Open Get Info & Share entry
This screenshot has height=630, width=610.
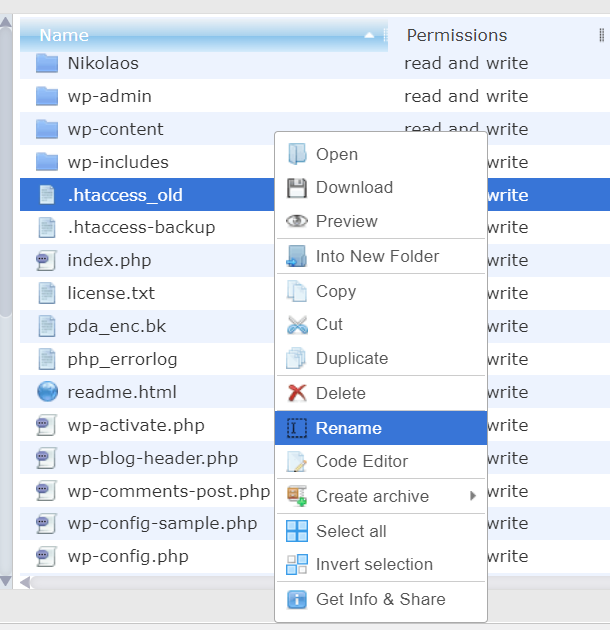coord(381,599)
